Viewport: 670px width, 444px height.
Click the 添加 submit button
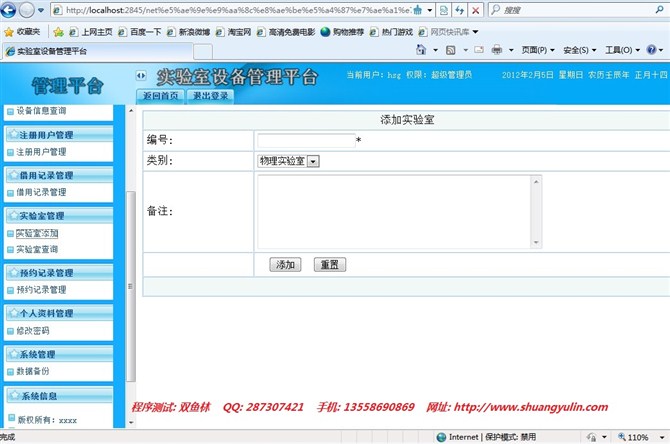[285, 265]
